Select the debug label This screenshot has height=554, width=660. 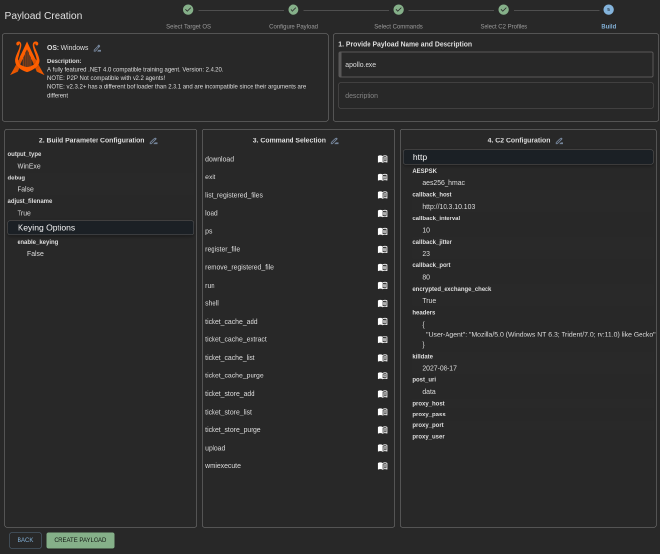[16, 178]
